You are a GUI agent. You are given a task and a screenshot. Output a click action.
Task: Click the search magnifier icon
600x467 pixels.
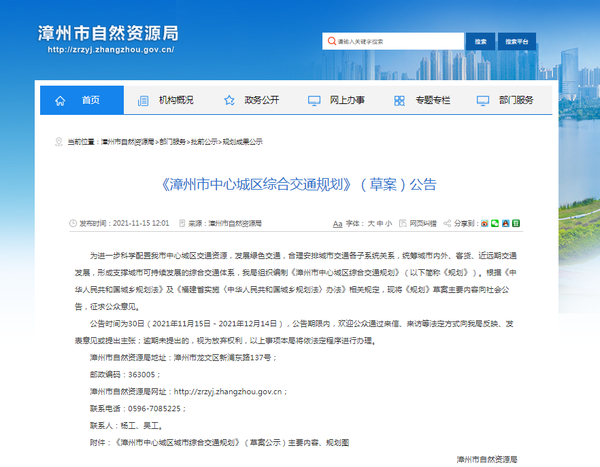[332, 41]
